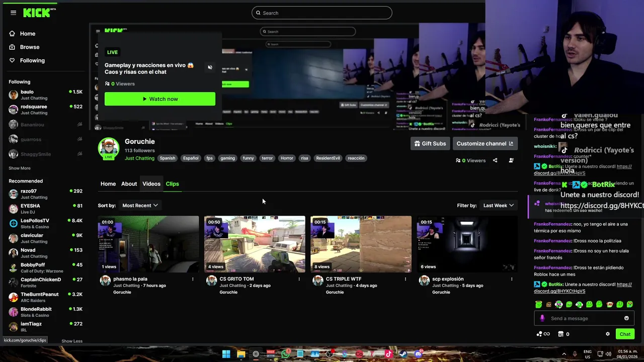This screenshot has width=644, height=362.
Task: Click the user icon next to share
Action: point(511,160)
